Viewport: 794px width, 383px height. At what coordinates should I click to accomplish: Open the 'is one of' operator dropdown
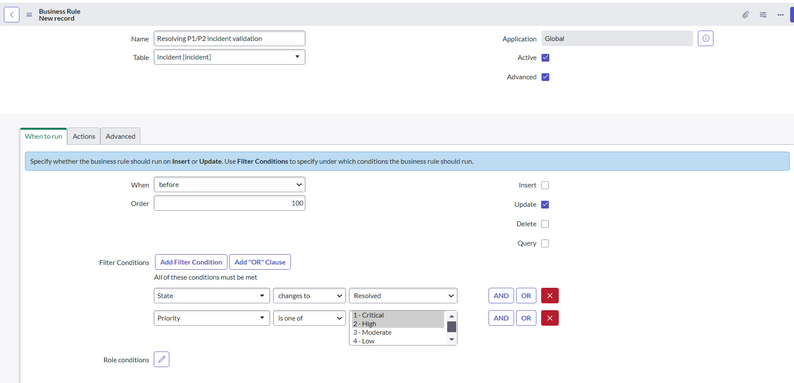[309, 318]
